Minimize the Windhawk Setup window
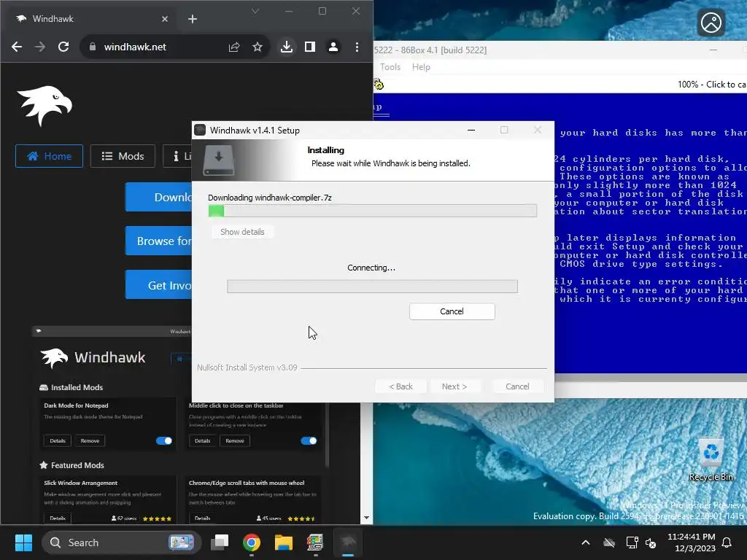Screen dimensions: 747x560 pos(471,130)
